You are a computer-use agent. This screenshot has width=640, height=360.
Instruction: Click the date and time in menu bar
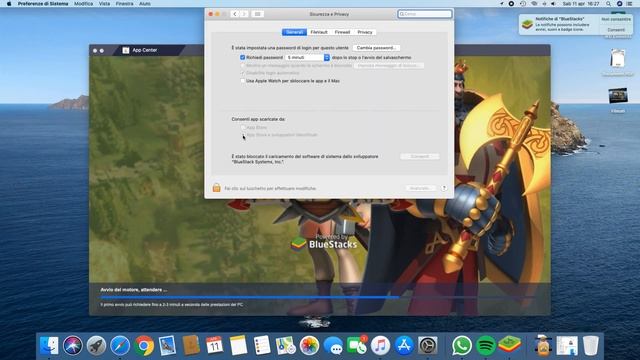581,4
